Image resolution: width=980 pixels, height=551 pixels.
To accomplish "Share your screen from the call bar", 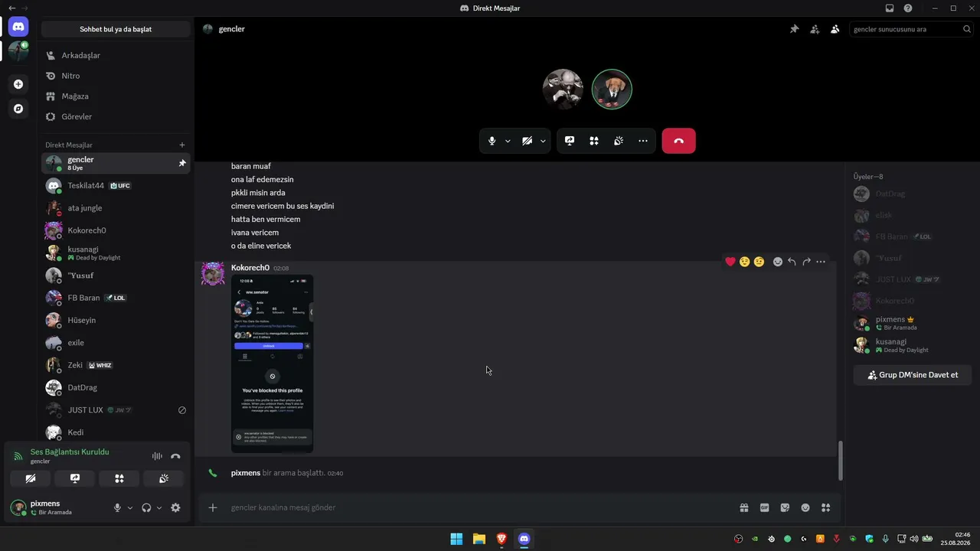I will coord(570,141).
